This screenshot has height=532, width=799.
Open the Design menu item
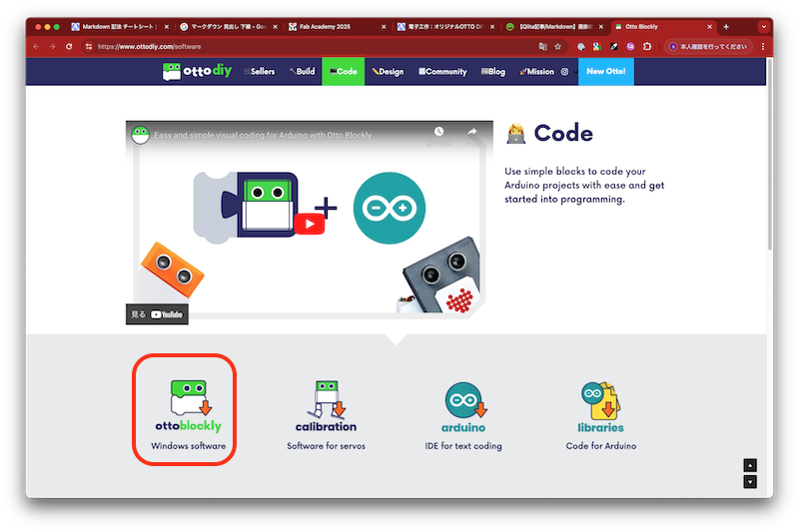coord(388,72)
